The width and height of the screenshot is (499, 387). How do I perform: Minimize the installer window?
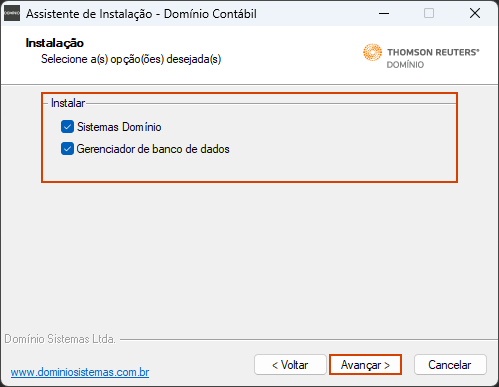pyautogui.click(x=384, y=13)
